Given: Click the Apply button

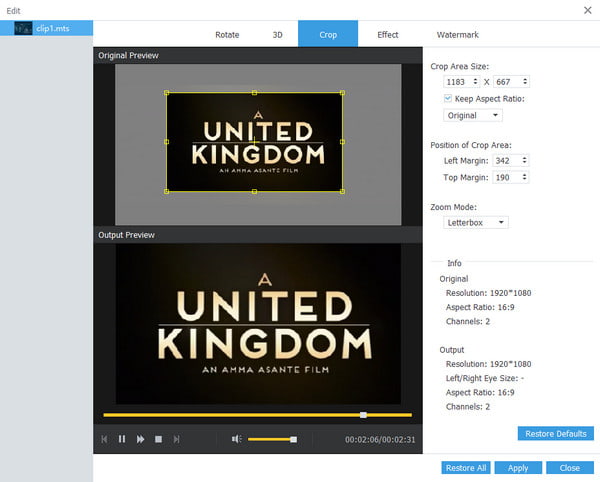Looking at the screenshot, I should 518,468.
